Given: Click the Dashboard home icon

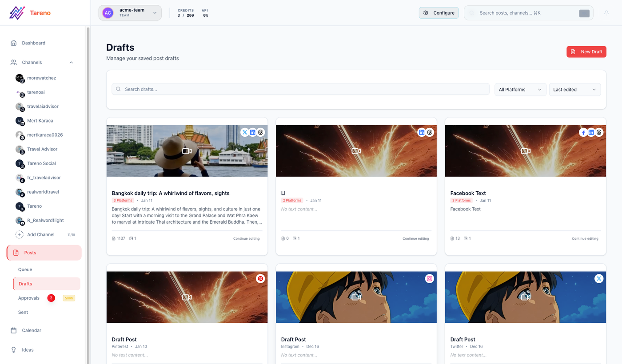Looking at the screenshot, I should pyautogui.click(x=14, y=43).
